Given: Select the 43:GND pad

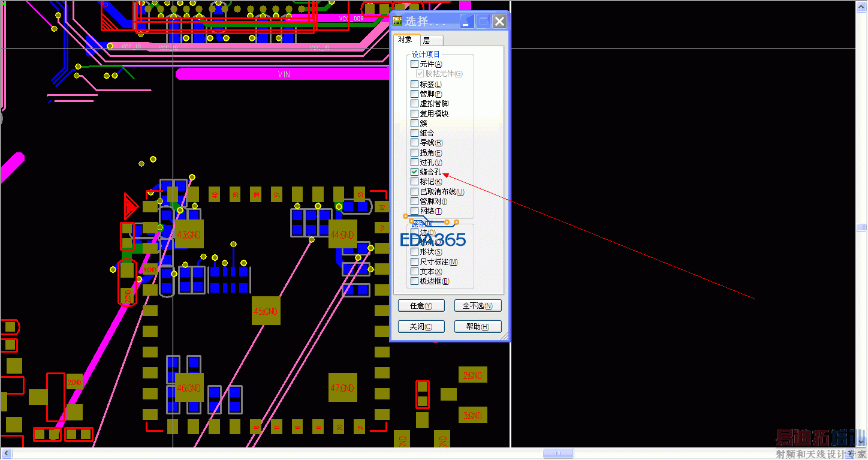Looking at the screenshot, I should click(189, 234).
